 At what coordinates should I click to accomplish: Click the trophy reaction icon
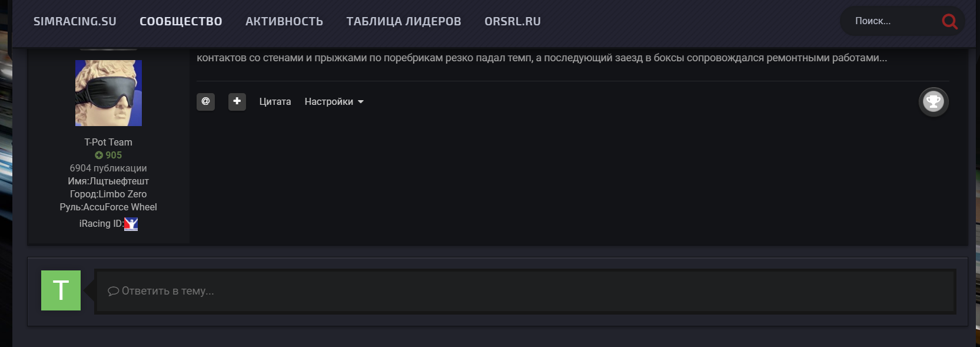[x=934, y=102]
